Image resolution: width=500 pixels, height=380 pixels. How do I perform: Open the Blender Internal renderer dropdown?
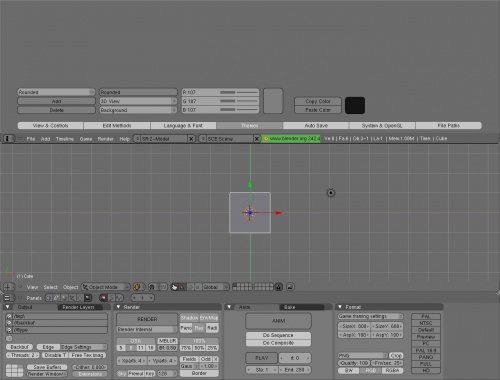147,329
